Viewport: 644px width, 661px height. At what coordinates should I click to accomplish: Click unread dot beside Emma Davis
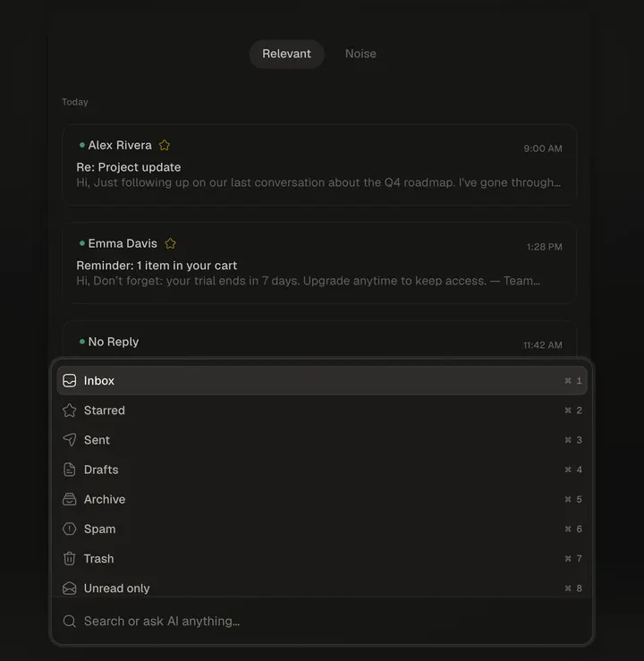coord(82,242)
